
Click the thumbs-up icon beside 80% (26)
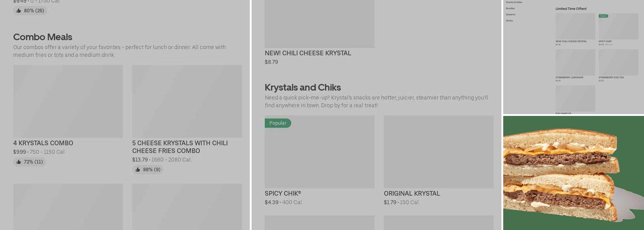pyautogui.click(x=18, y=11)
